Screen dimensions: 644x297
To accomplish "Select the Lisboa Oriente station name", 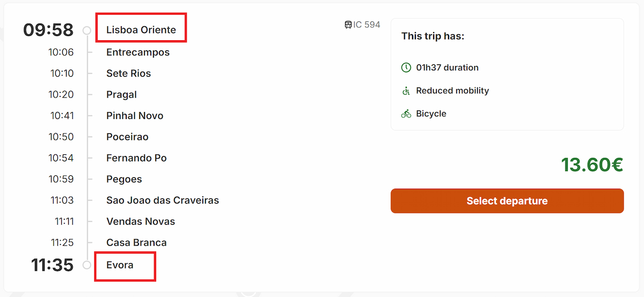I will [141, 30].
